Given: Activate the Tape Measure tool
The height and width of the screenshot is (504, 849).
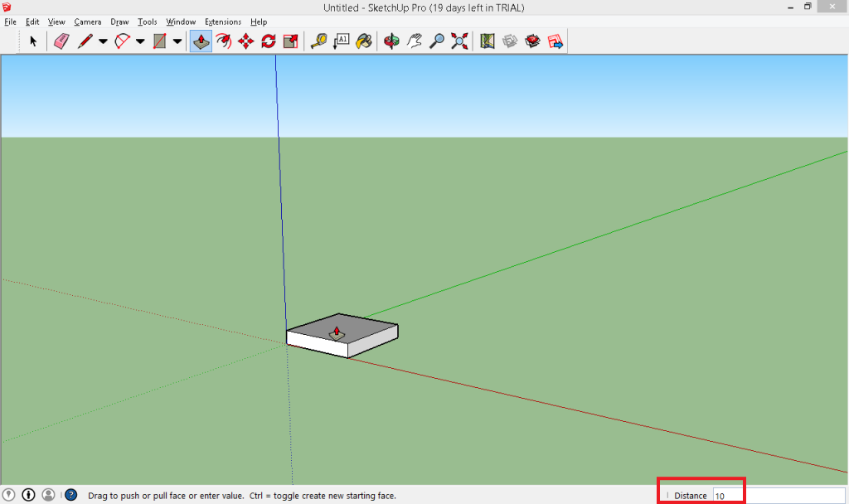Looking at the screenshot, I should [318, 40].
